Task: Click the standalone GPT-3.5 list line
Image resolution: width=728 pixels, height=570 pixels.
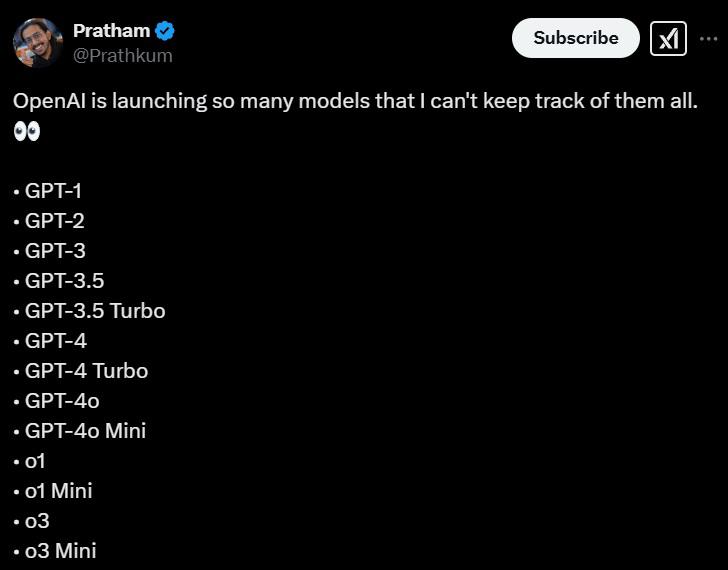Action: (x=60, y=280)
